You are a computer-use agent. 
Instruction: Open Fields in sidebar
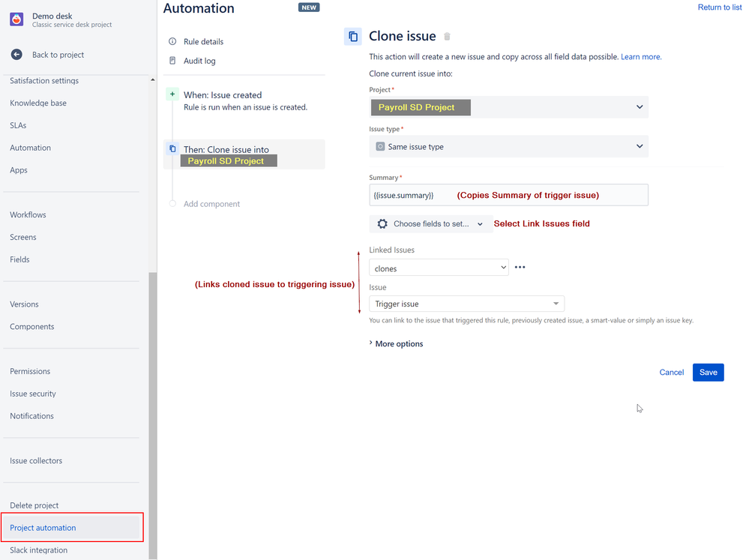pos(19,259)
